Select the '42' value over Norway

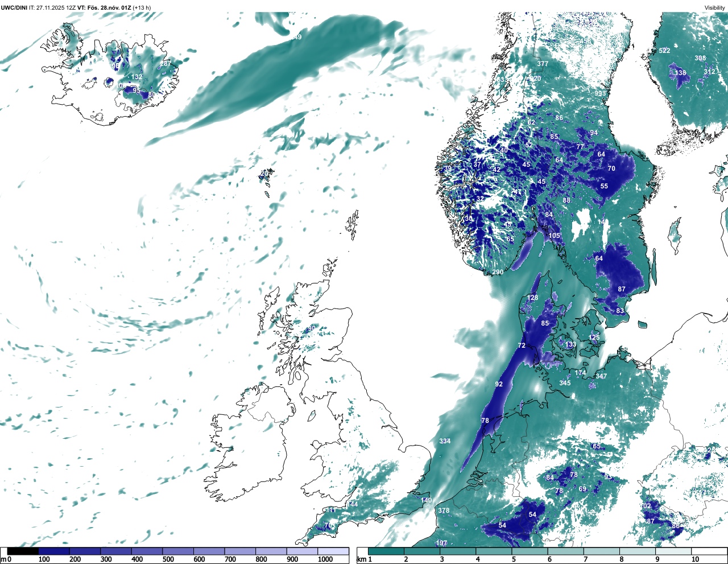[497, 170]
